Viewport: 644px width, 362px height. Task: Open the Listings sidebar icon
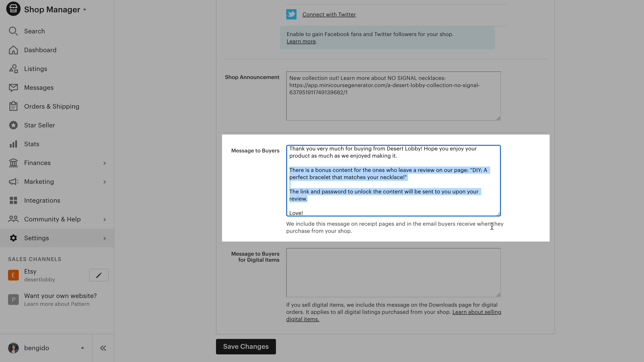point(13,69)
